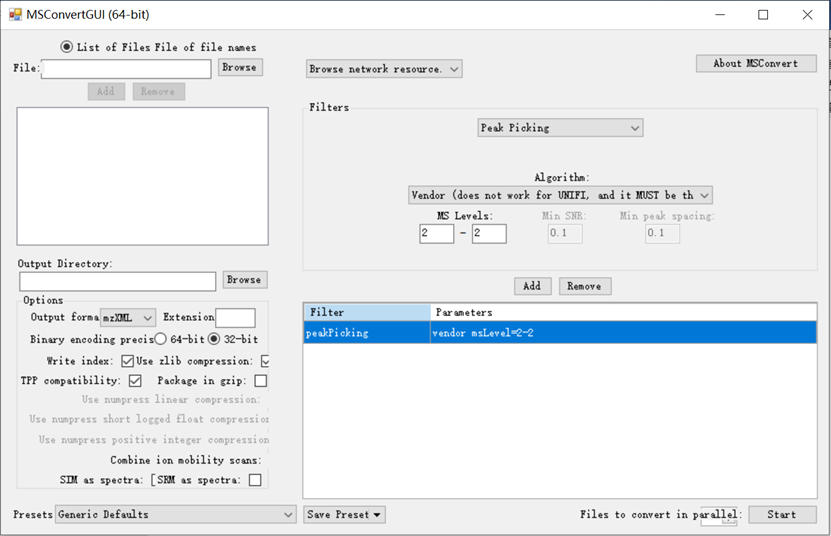Toggle the Write index checkbox
The image size is (831, 536).
pos(127,361)
